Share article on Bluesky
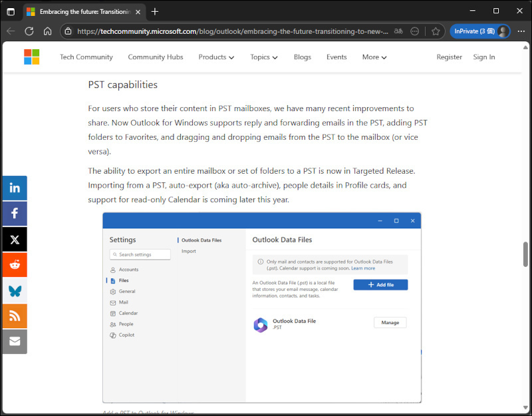Viewport: 532px width, 416px height. coord(15,291)
